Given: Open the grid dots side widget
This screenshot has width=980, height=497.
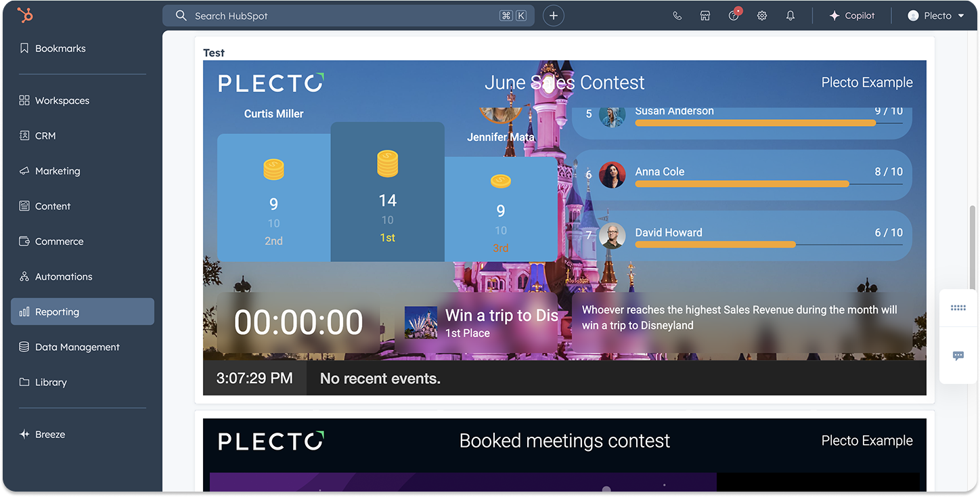Looking at the screenshot, I should [x=958, y=308].
